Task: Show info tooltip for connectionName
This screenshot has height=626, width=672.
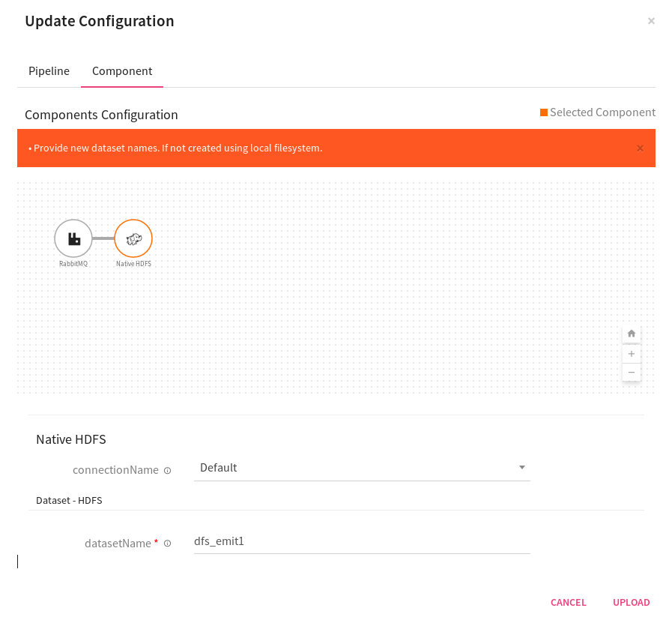Action: pos(167,471)
